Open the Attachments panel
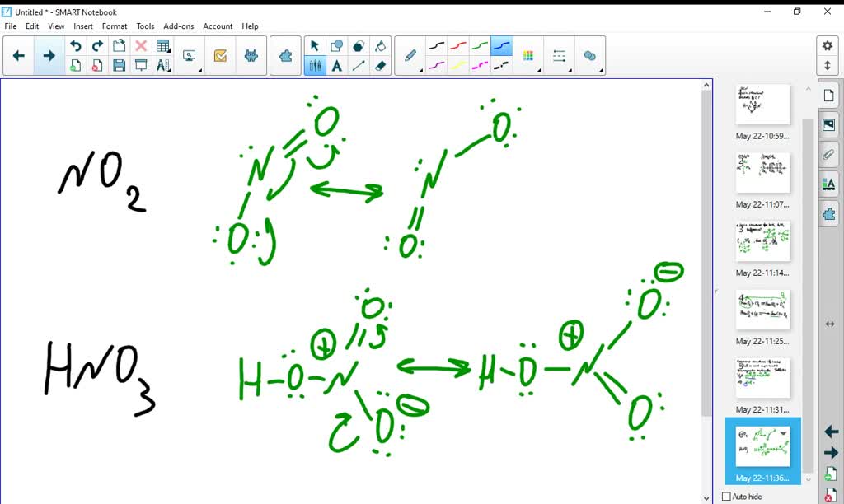Screen dimensions: 844x504 pyautogui.click(x=828, y=154)
